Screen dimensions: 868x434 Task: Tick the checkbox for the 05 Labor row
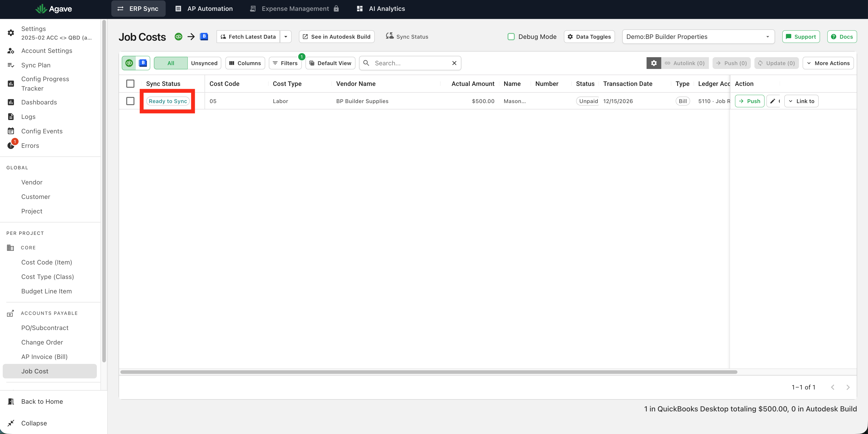tap(130, 101)
